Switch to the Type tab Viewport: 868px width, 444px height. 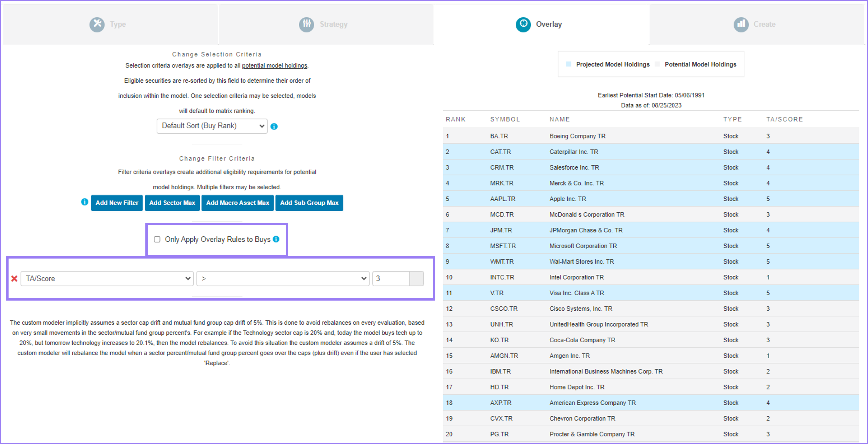tap(110, 24)
